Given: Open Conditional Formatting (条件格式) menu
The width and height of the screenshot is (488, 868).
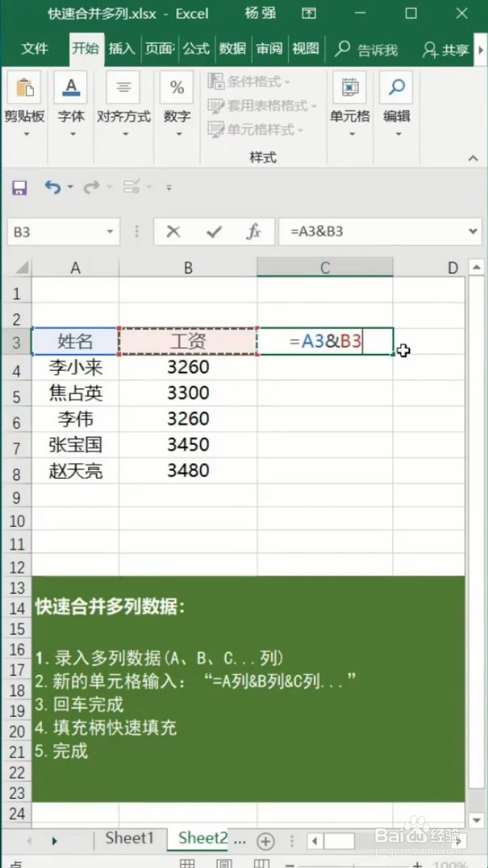Looking at the screenshot, I should click(249, 82).
